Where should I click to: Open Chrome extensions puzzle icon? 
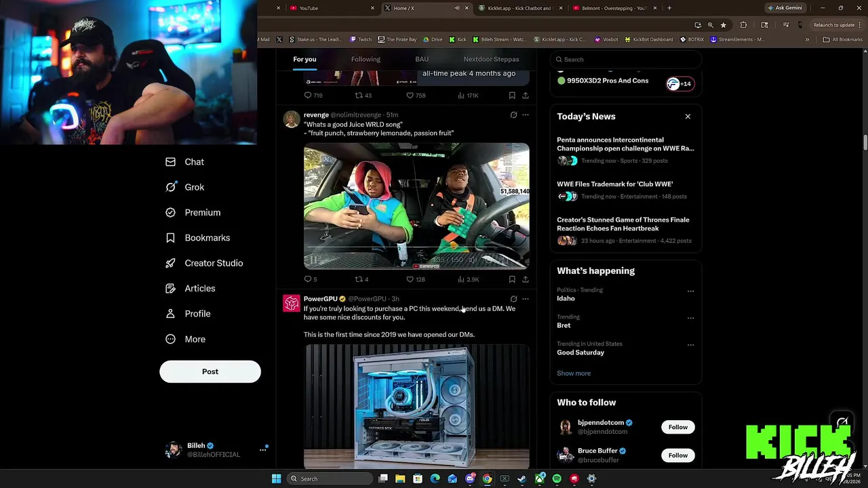[743, 25]
